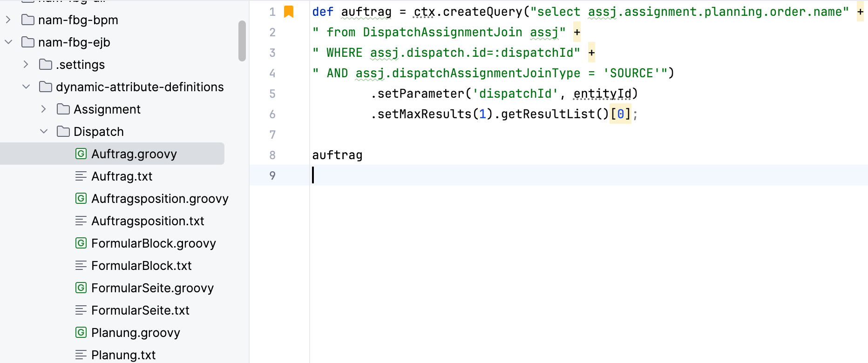Click the Groovy icon beside FormularBlock.groovy
This screenshot has height=363, width=868.
81,243
